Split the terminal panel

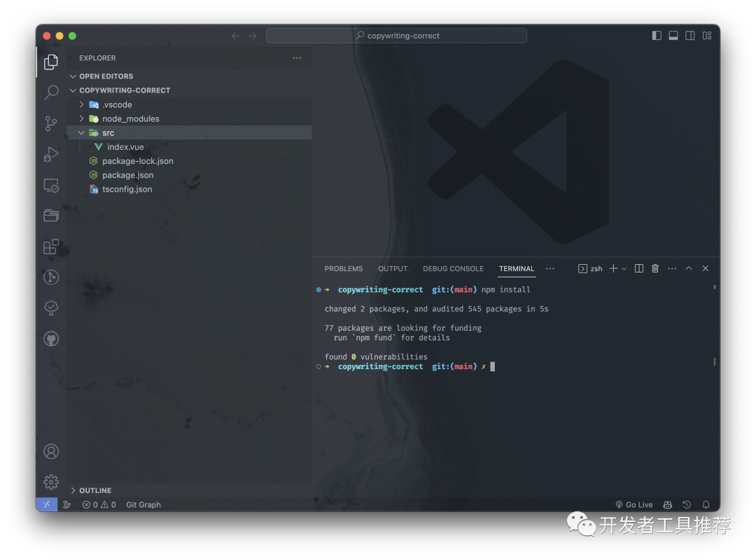pos(639,268)
